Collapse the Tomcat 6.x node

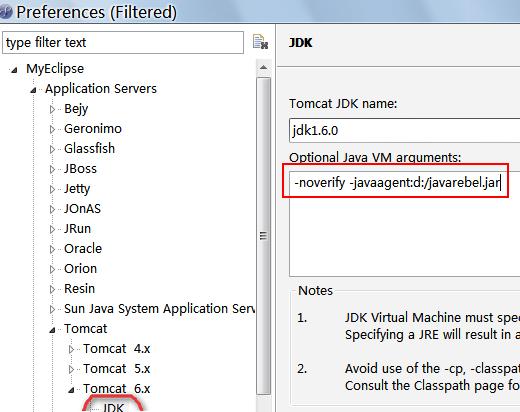(71, 390)
